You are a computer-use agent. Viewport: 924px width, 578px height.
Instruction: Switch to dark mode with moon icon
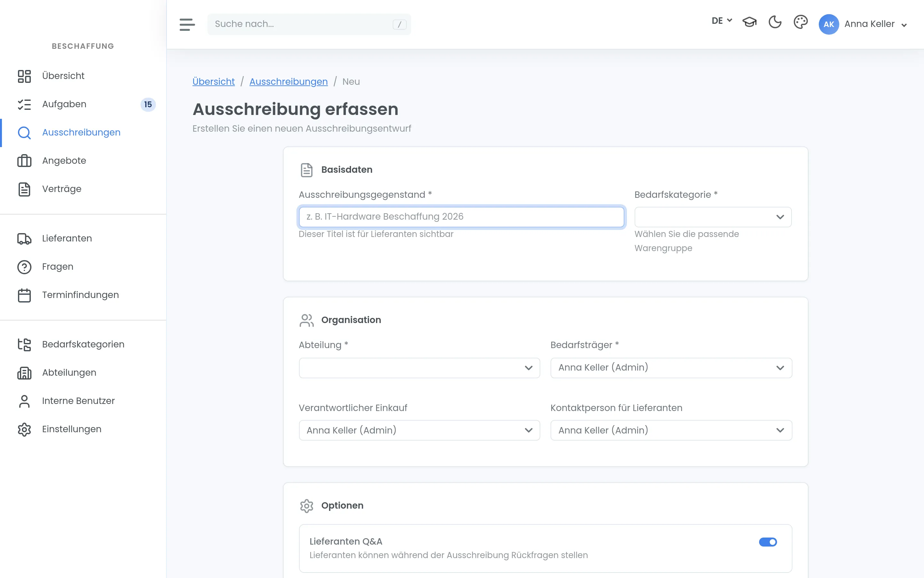(775, 22)
